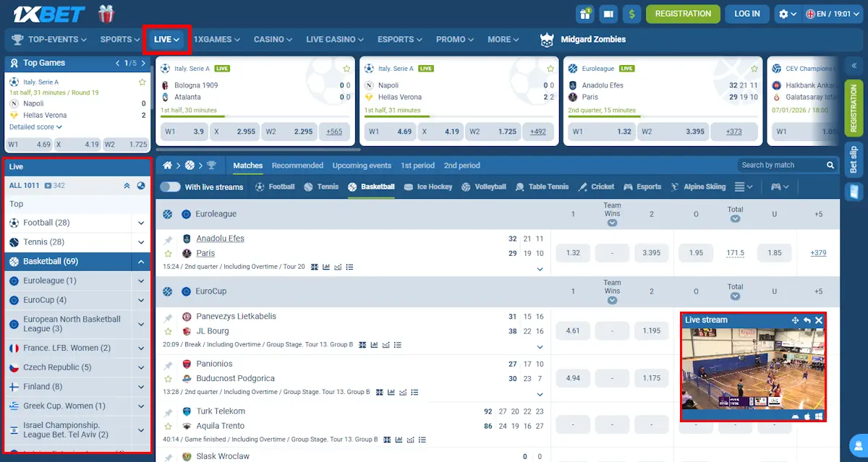Collapse the right panel with the double arrow
Image resolution: width=868 pixels, height=462 pixels.
(854, 66)
